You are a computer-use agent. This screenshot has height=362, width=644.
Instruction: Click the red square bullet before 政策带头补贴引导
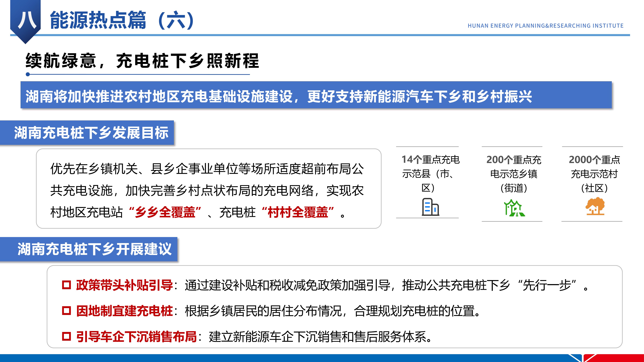(x=67, y=285)
